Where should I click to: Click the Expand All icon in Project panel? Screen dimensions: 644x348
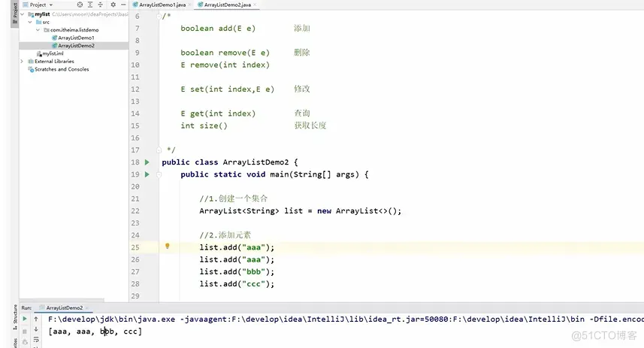[x=90, y=5]
